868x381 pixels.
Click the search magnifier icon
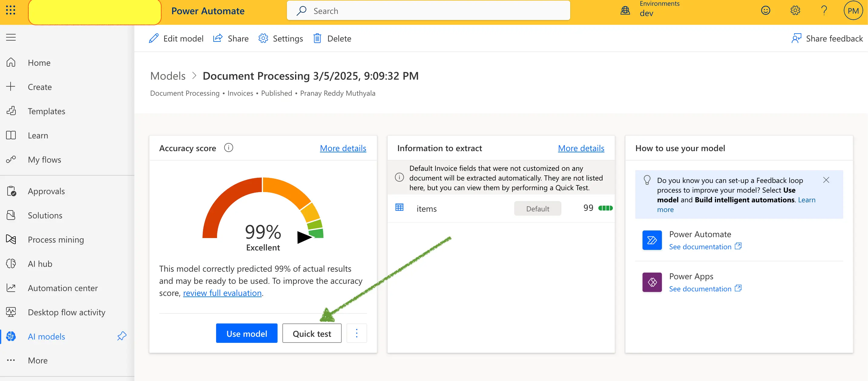click(301, 11)
